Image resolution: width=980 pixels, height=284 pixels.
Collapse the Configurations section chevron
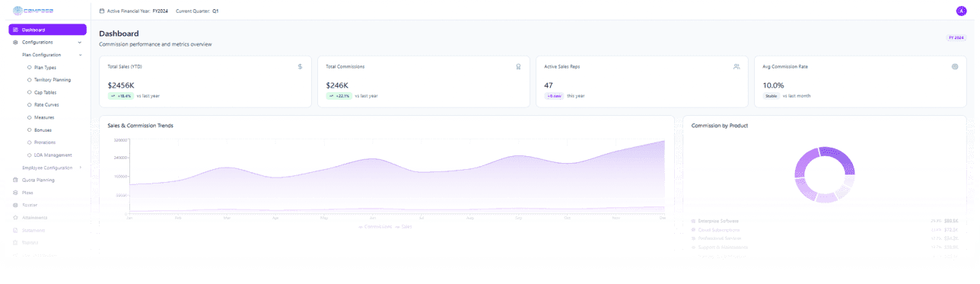[80, 42]
